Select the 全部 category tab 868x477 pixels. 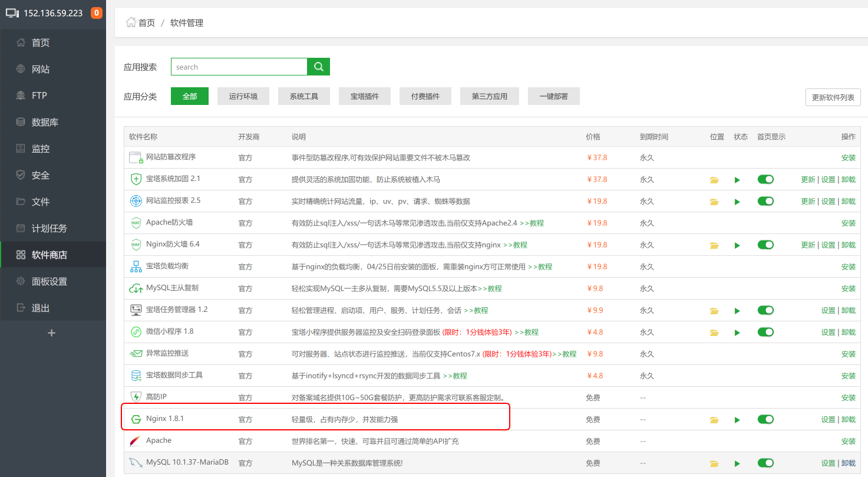click(190, 96)
